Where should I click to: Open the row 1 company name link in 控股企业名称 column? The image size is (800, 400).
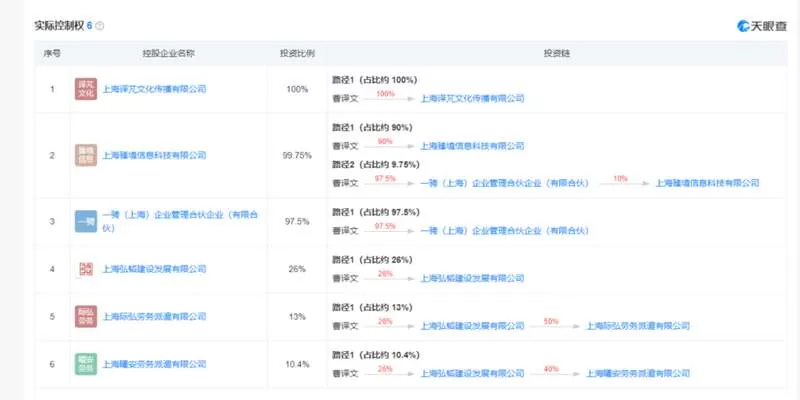[x=154, y=89]
